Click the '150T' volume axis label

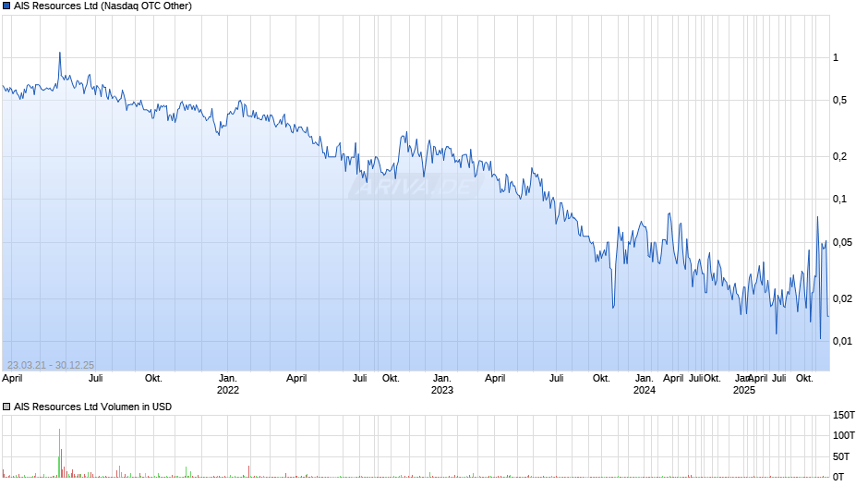pyautogui.click(x=844, y=415)
